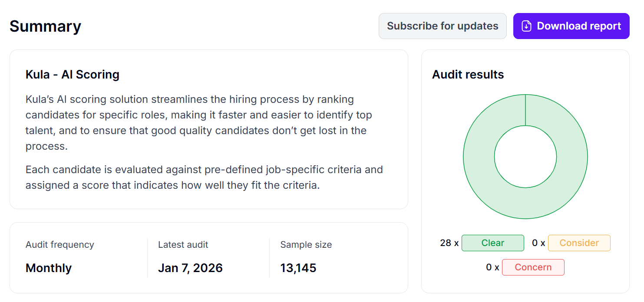Select the Kula - AI Scoring title
Screen dimensions: 644x302
[x=73, y=75]
